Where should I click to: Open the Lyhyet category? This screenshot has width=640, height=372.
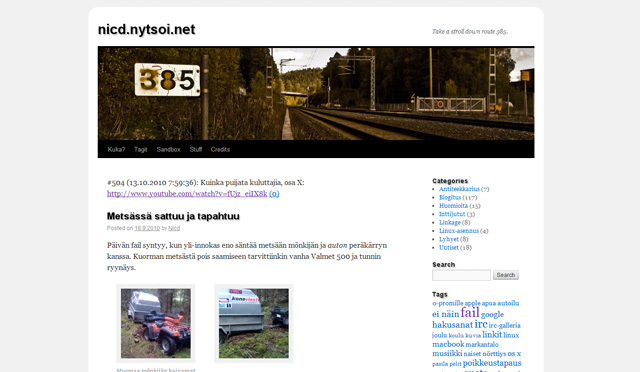(449, 239)
